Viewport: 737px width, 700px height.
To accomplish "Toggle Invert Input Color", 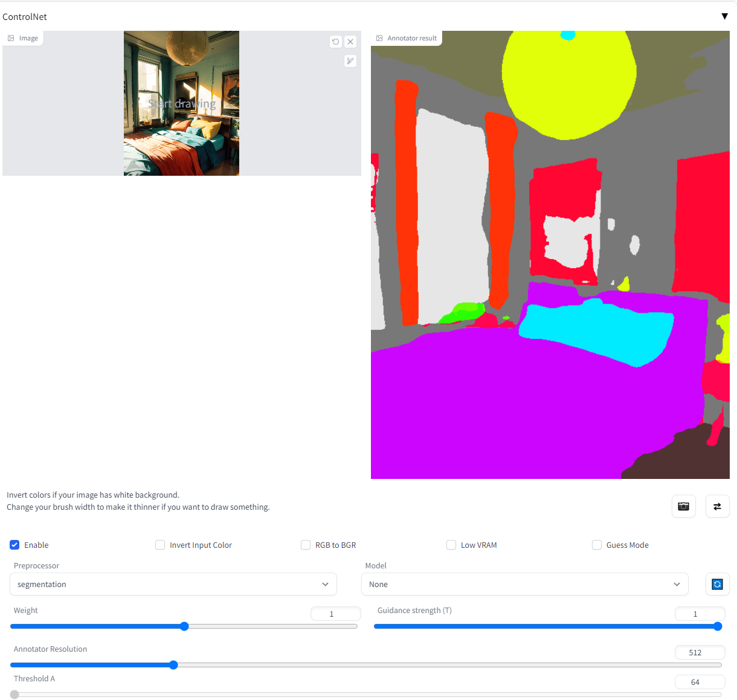I will click(160, 545).
